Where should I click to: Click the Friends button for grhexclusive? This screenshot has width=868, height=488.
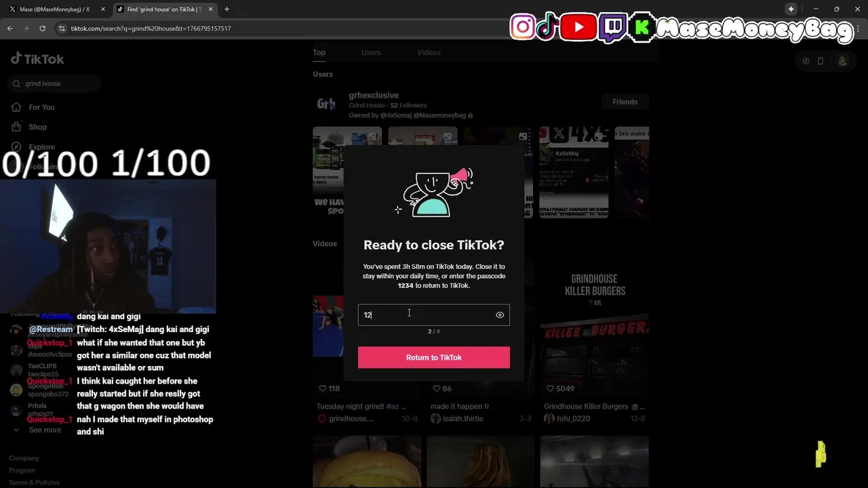coord(625,102)
